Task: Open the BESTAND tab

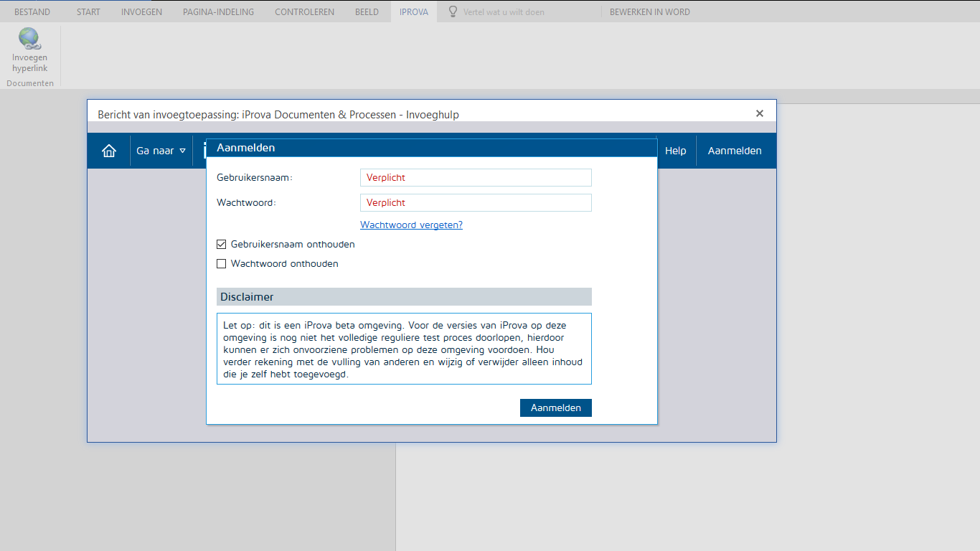Action: click(32, 11)
